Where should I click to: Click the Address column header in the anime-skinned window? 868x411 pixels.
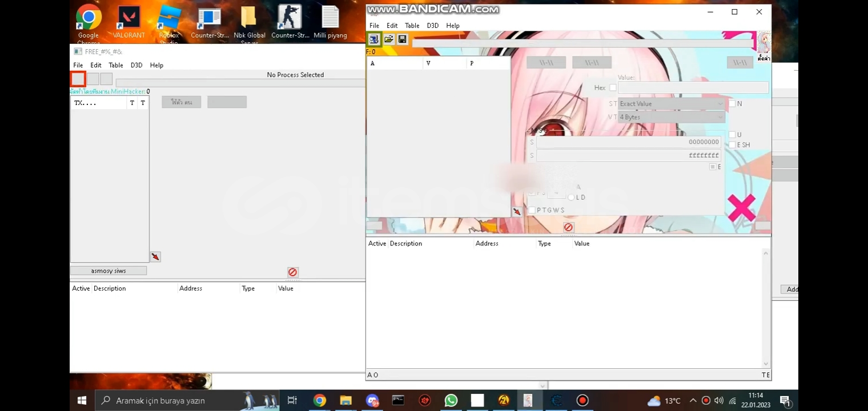click(487, 243)
